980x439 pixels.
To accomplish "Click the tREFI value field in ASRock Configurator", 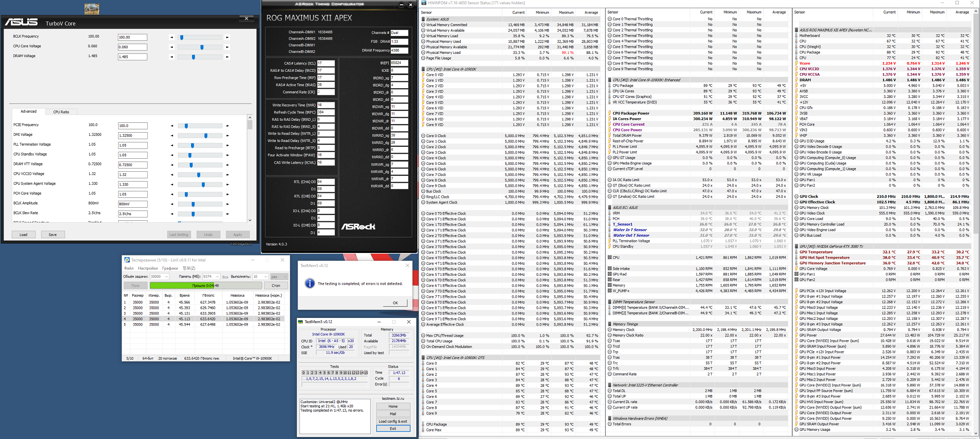I will (x=399, y=63).
